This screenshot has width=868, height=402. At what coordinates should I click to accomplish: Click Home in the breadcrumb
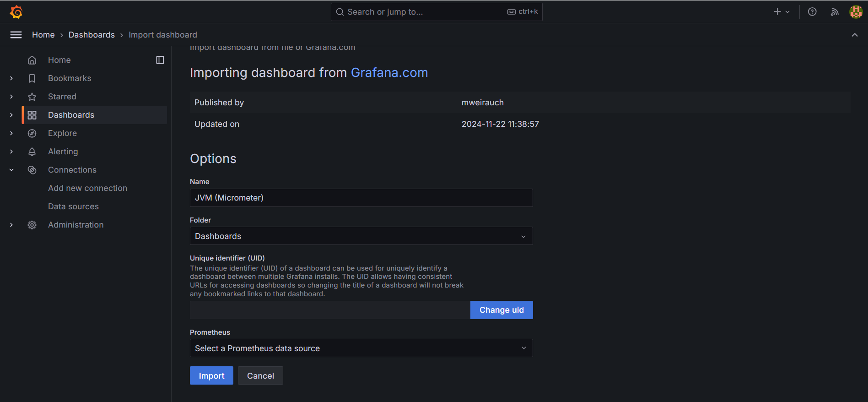click(43, 35)
